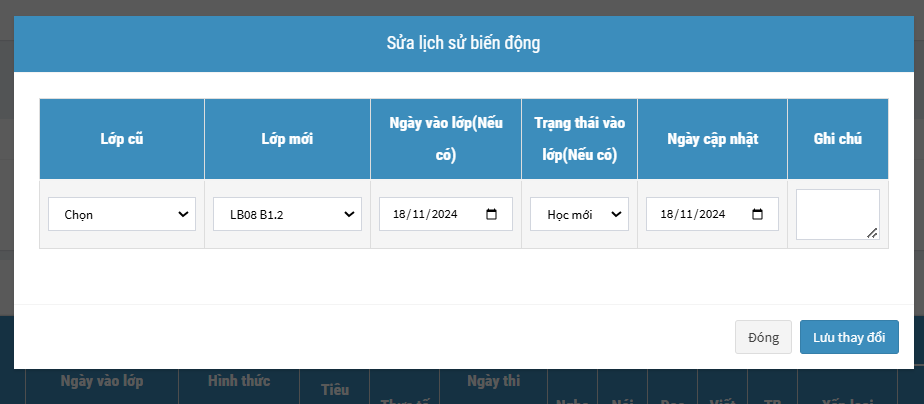Click the Ngày vào lớp(Nếu có) column header
This screenshot has height=404, width=924.
[x=445, y=139]
